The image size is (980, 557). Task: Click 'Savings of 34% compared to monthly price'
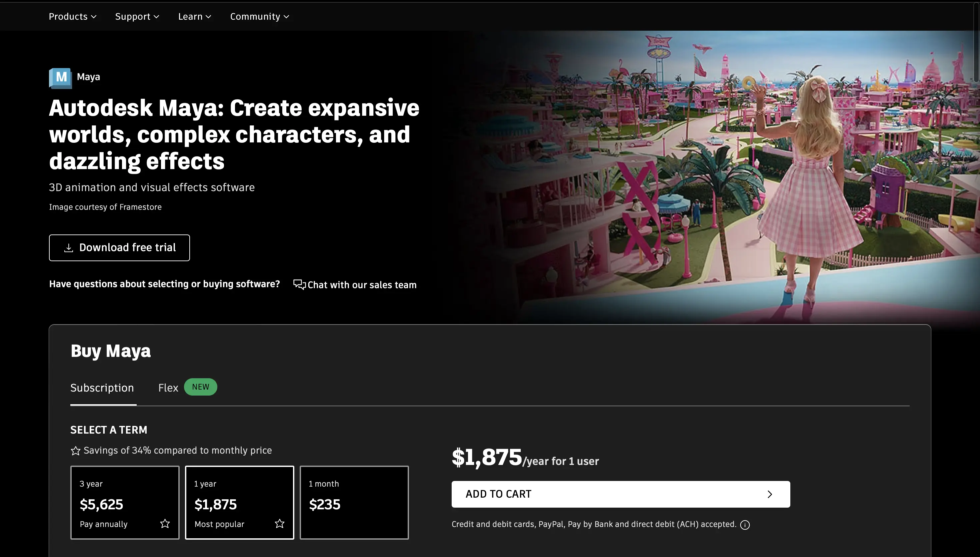(178, 450)
